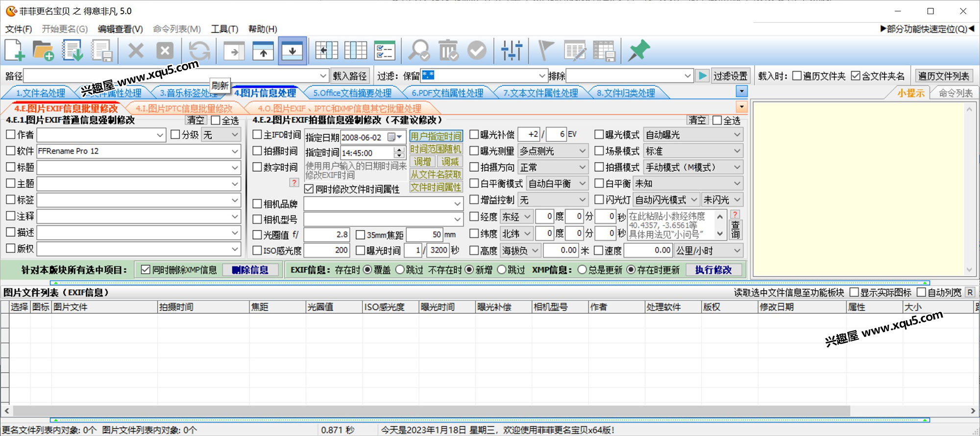This screenshot has height=436, width=980.
Task: Toggle 同时删除XMP信息 checkbox
Action: 145,269
